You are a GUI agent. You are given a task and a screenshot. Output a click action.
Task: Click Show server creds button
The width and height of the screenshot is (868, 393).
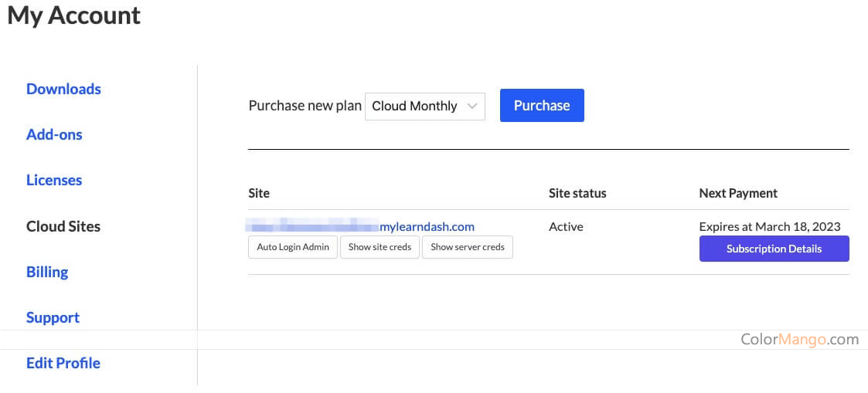(467, 247)
